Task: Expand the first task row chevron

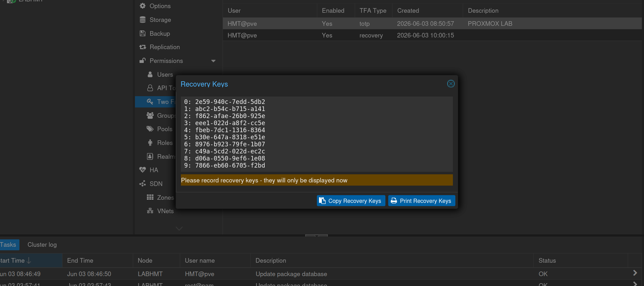Action: [635, 273]
